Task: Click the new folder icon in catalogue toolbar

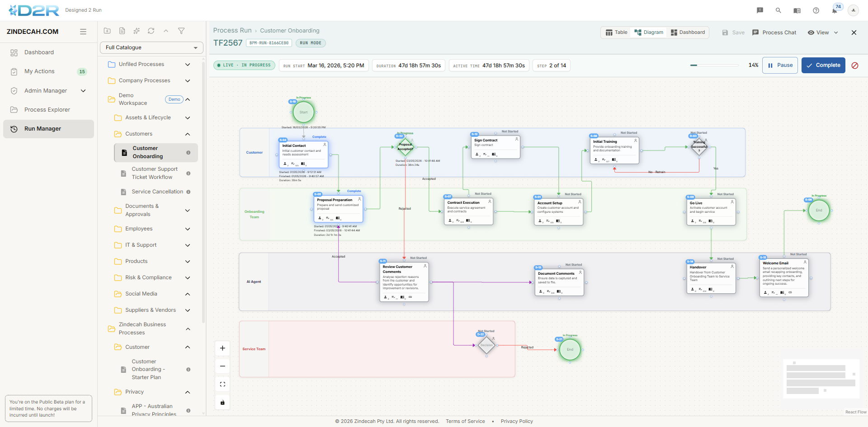Action: (107, 31)
